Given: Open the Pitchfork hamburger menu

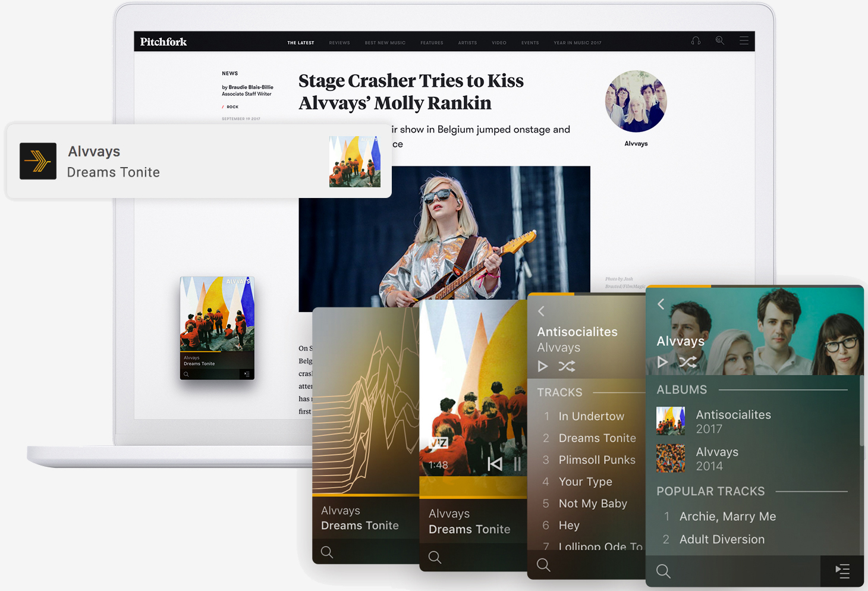Looking at the screenshot, I should (x=744, y=40).
